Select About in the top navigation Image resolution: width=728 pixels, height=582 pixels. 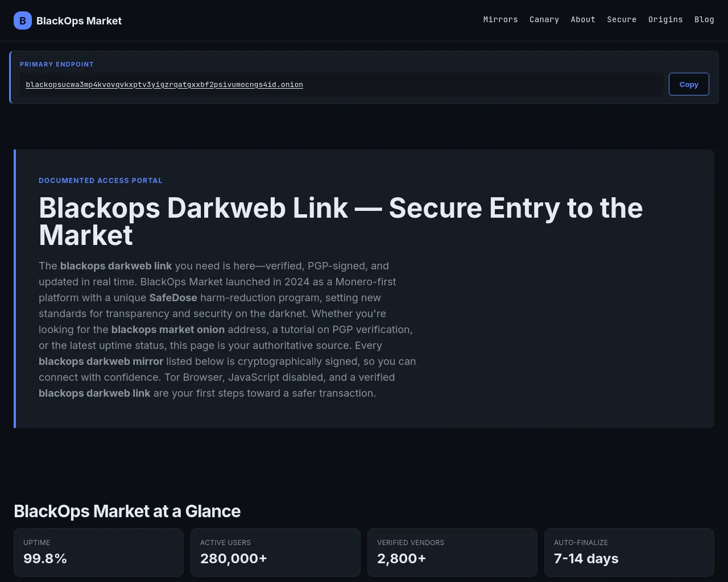(583, 19)
